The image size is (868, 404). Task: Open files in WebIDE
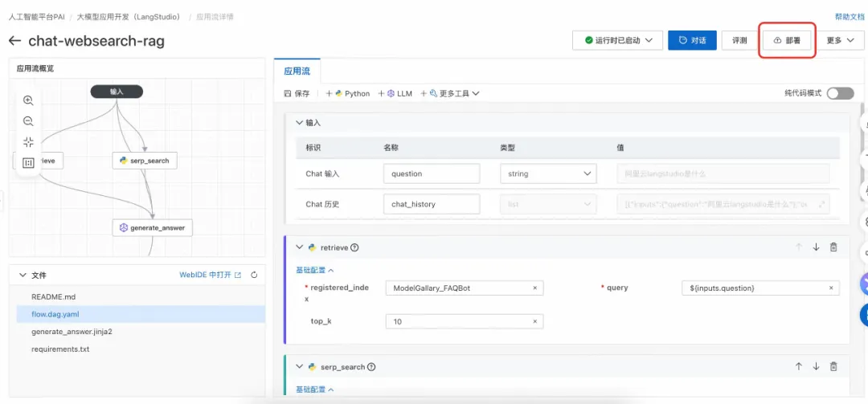click(210, 275)
